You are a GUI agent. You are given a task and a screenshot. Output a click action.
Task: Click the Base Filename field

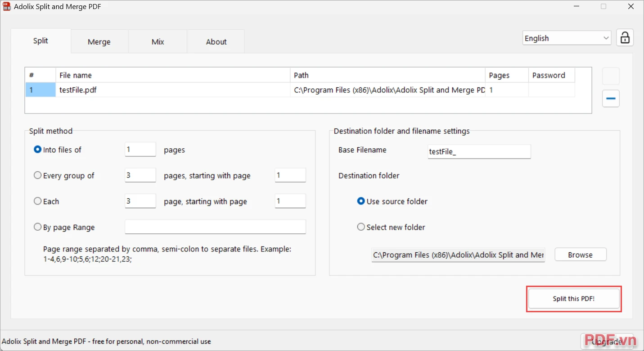pyautogui.click(x=479, y=152)
